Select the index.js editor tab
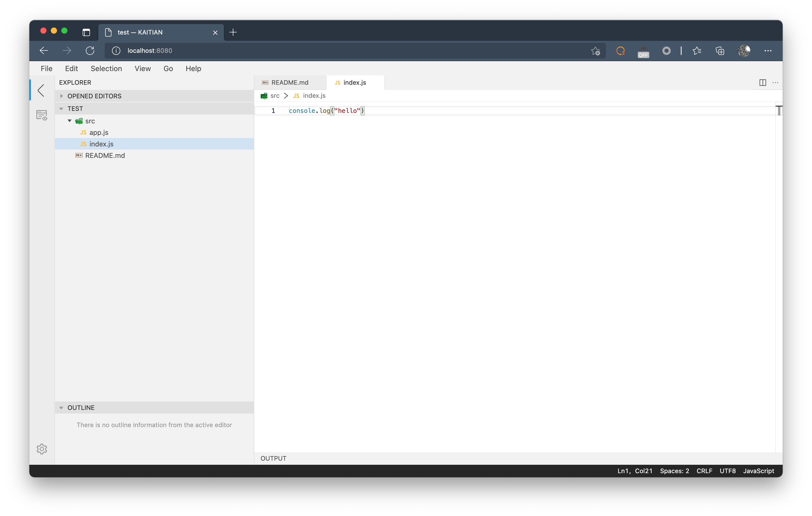 tap(355, 83)
